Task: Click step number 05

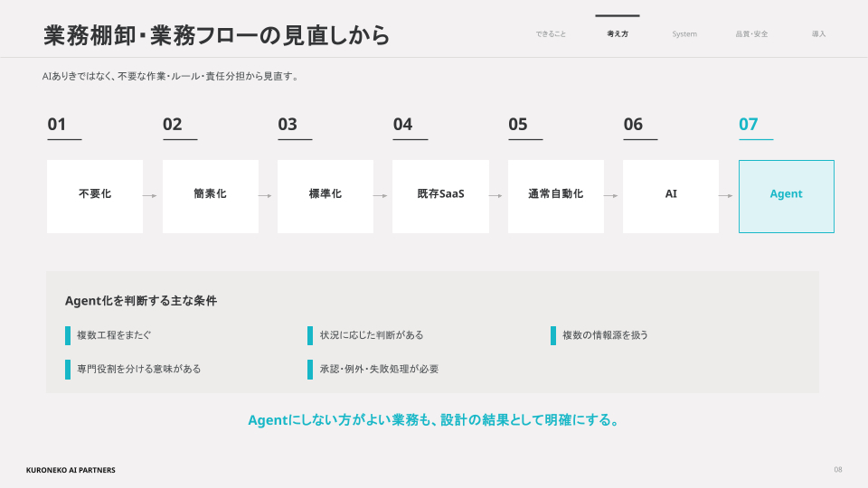Action: point(518,124)
